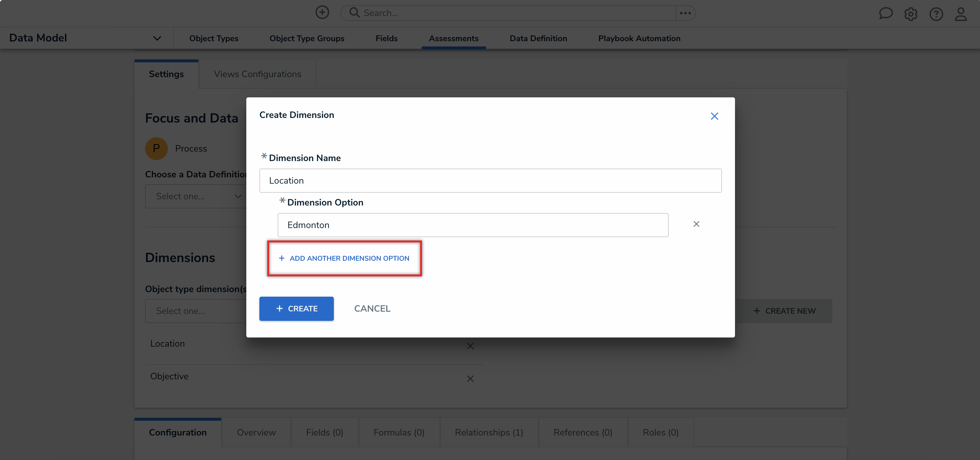Screen dimensions: 980x460
Task: Switch to the Views Configurations tab
Action: tap(257, 74)
